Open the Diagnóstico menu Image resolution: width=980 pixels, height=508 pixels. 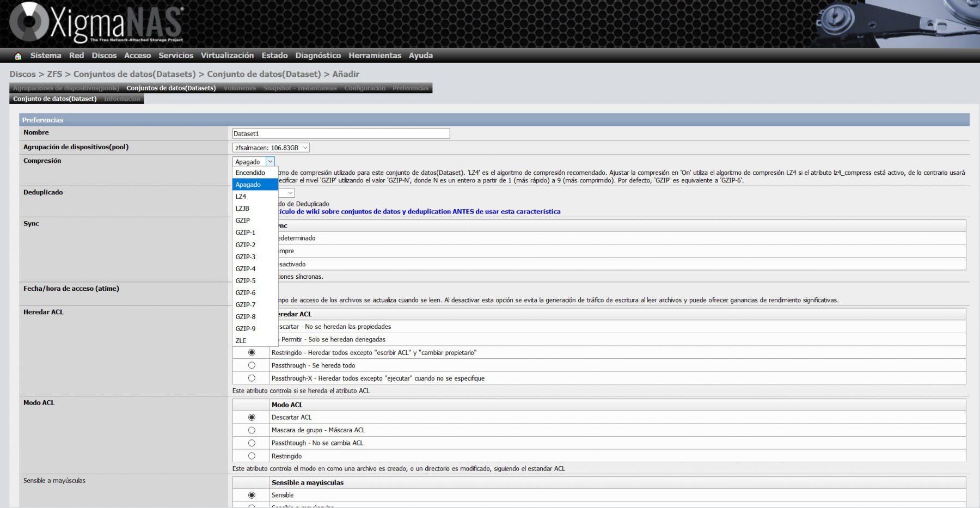click(x=318, y=56)
